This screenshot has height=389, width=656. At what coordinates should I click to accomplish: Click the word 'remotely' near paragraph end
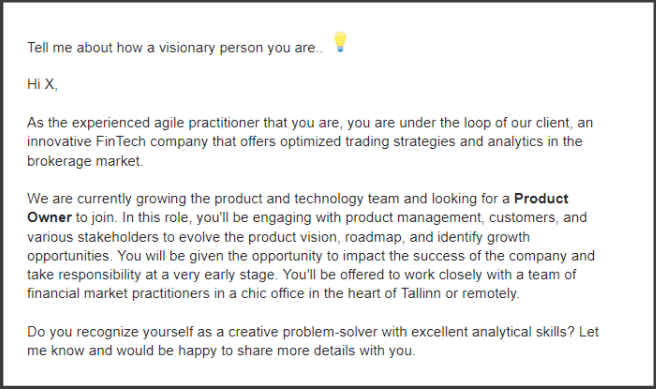click(489, 294)
